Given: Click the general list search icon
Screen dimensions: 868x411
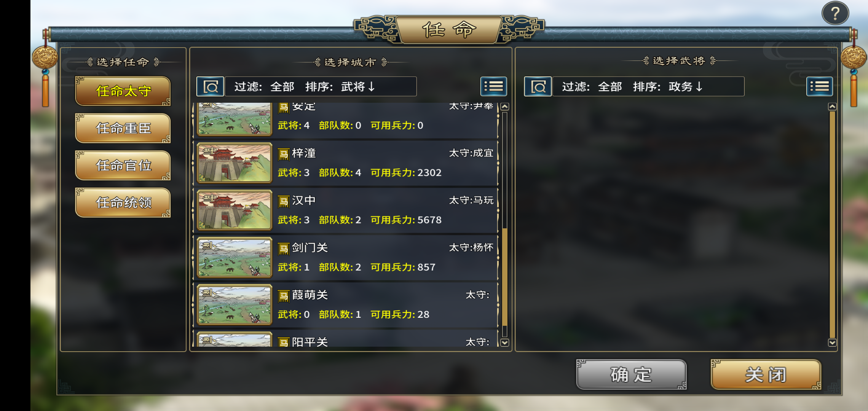Looking at the screenshot, I should (x=538, y=86).
